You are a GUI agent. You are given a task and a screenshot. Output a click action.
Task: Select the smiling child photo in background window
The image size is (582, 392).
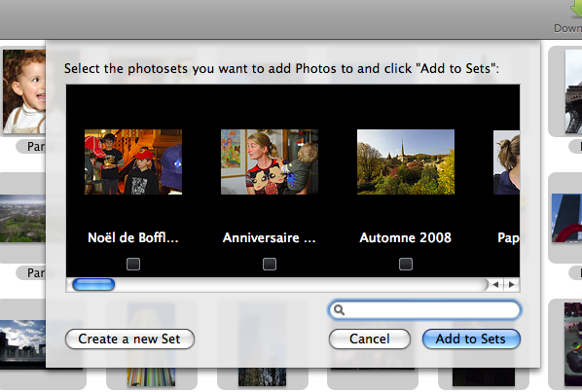coord(24,91)
